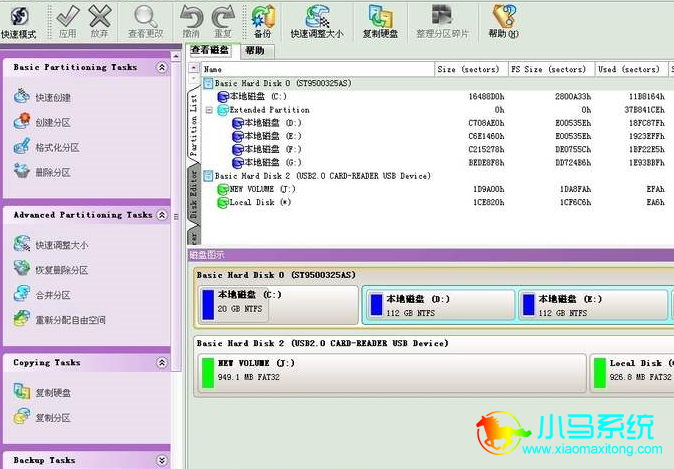Discard changes with 放弃 X icon
The width and height of the screenshot is (674, 469).
point(99,21)
